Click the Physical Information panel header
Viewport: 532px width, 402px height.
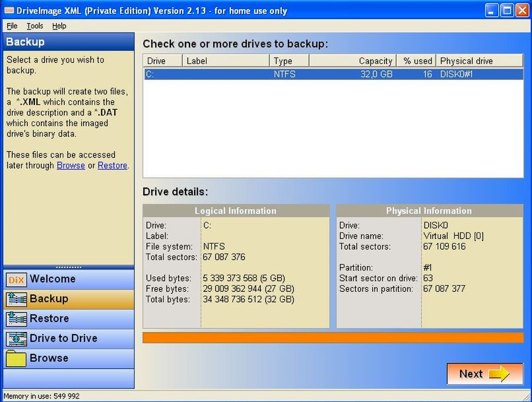click(x=430, y=211)
